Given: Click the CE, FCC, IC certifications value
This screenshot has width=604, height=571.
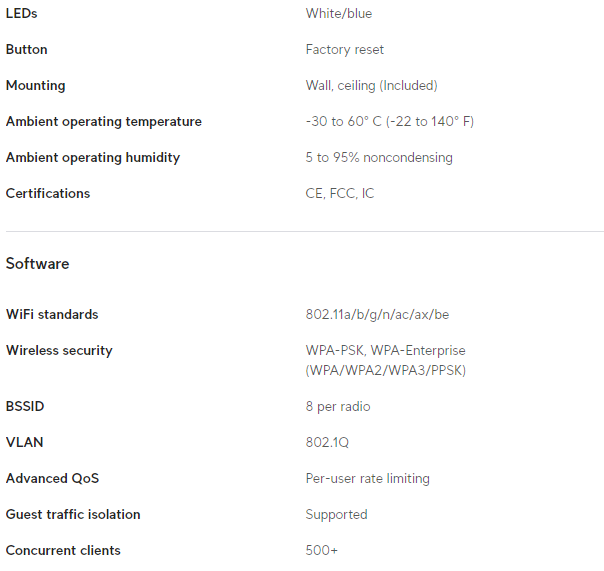Looking at the screenshot, I should 339,194.
